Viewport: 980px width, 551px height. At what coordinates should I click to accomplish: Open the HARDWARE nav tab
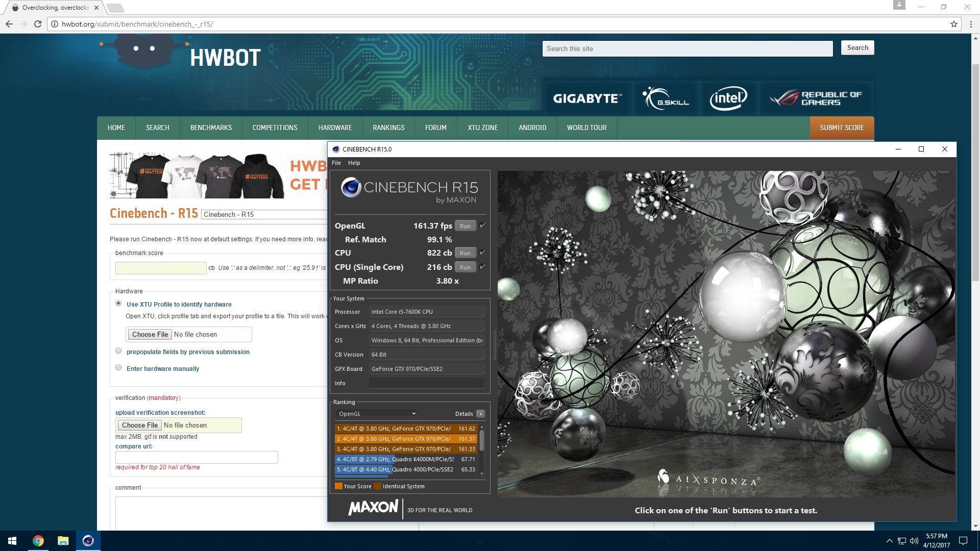[x=335, y=128]
